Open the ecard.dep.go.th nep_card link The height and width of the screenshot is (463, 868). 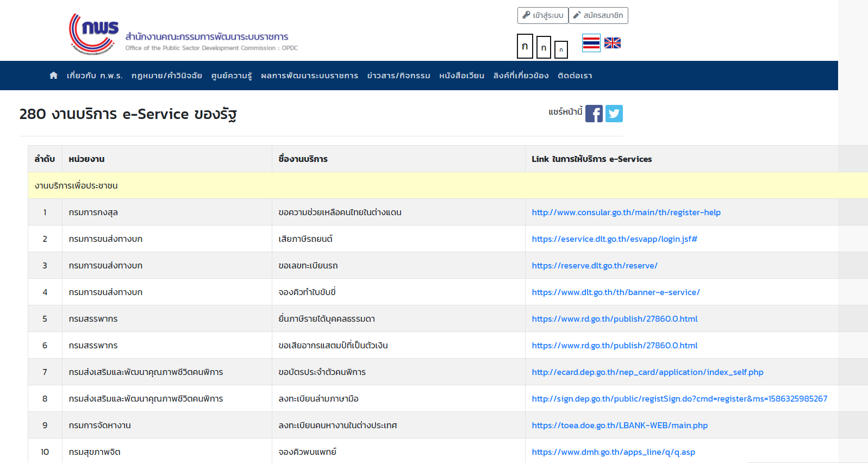pyautogui.click(x=647, y=372)
